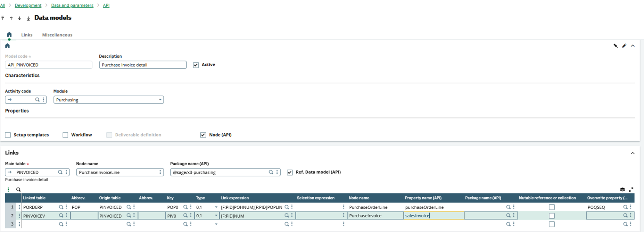Edit the Description field
The height and width of the screenshot is (232, 644).
point(143,65)
